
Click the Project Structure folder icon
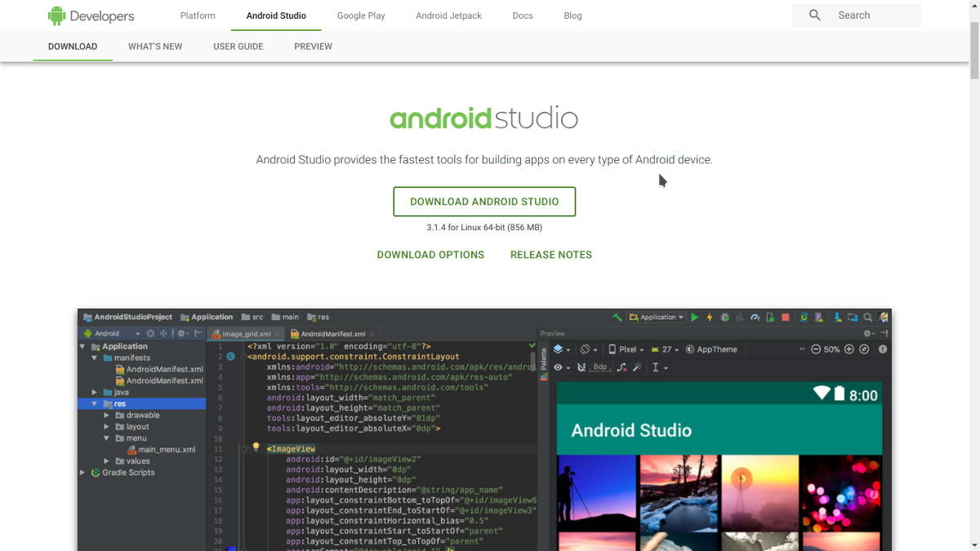[x=853, y=317]
